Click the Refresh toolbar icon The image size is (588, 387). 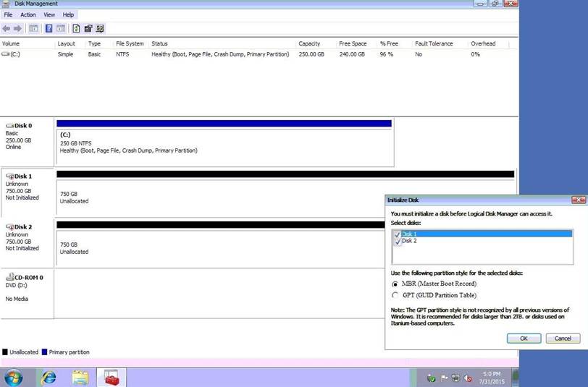(76, 28)
